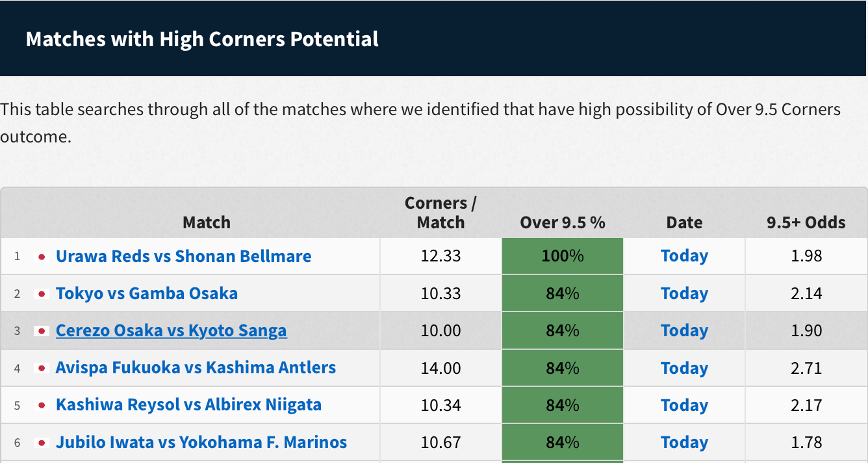This screenshot has width=868, height=463.
Task: Click the flag icon for Jubilo Iwata match
Action: click(x=42, y=442)
